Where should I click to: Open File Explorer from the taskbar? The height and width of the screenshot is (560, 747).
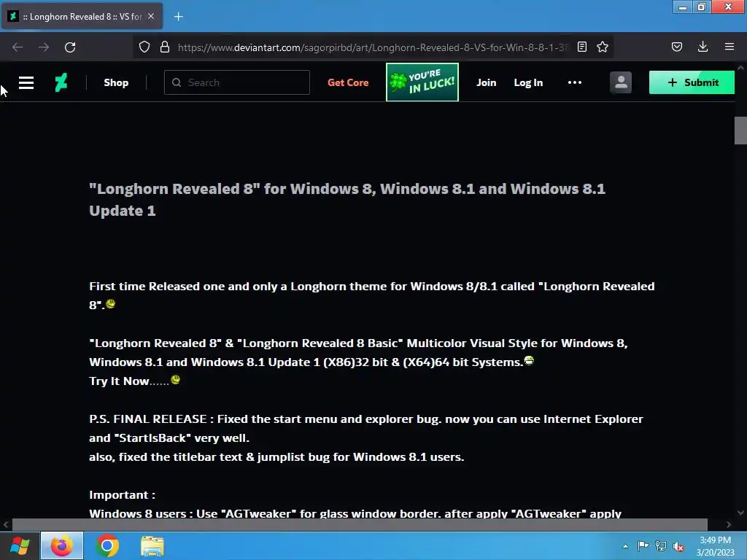[152, 545]
